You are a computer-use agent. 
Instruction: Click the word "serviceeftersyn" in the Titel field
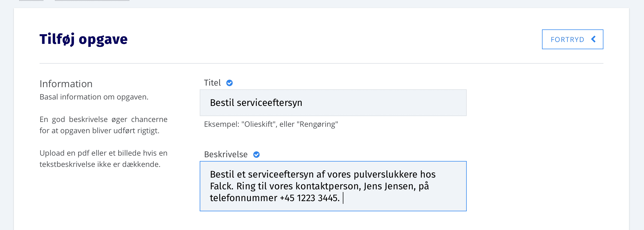(x=269, y=103)
